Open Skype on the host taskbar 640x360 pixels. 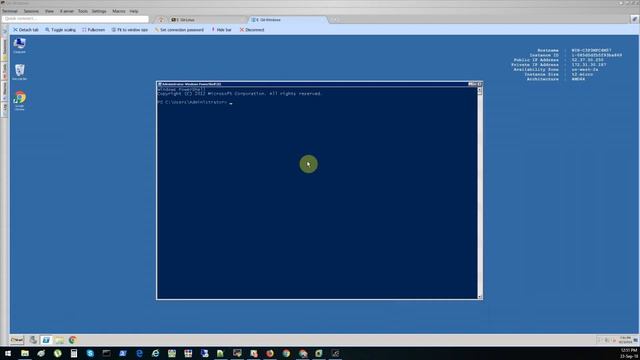tap(90, 353)
